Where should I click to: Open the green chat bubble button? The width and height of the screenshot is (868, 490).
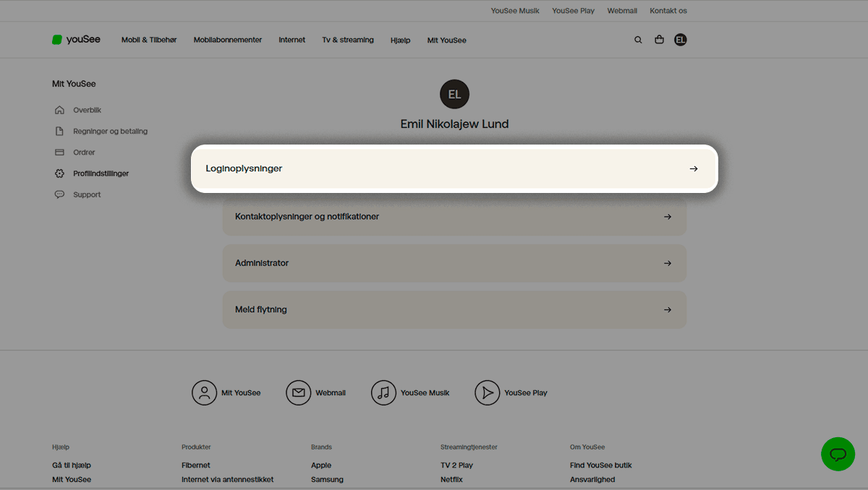838,454
